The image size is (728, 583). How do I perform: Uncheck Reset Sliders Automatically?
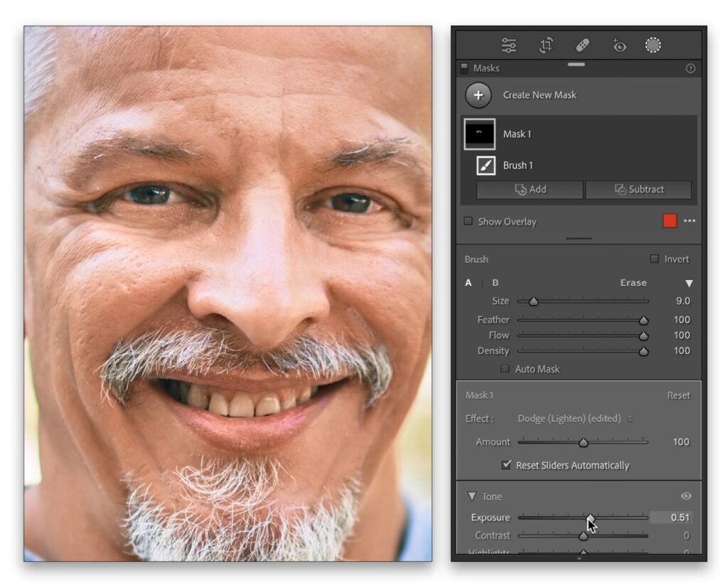point(506,465)
